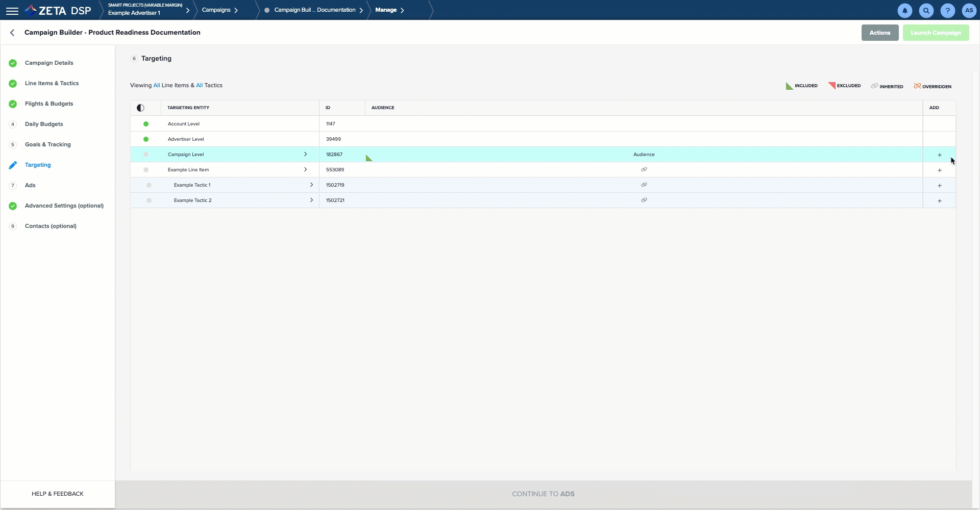
Task: Expand the Example Line Item chevron
Action: click(x=305, y=170)
